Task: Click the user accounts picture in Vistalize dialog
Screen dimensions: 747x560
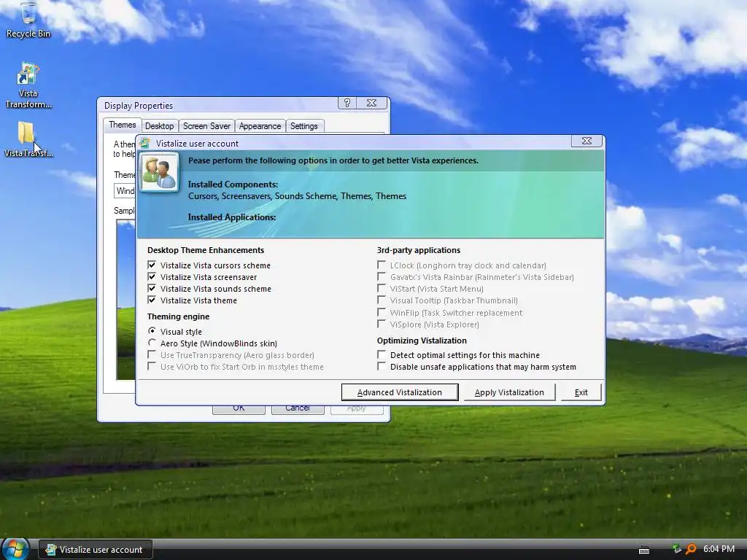Action: click(x=159, y=172)
